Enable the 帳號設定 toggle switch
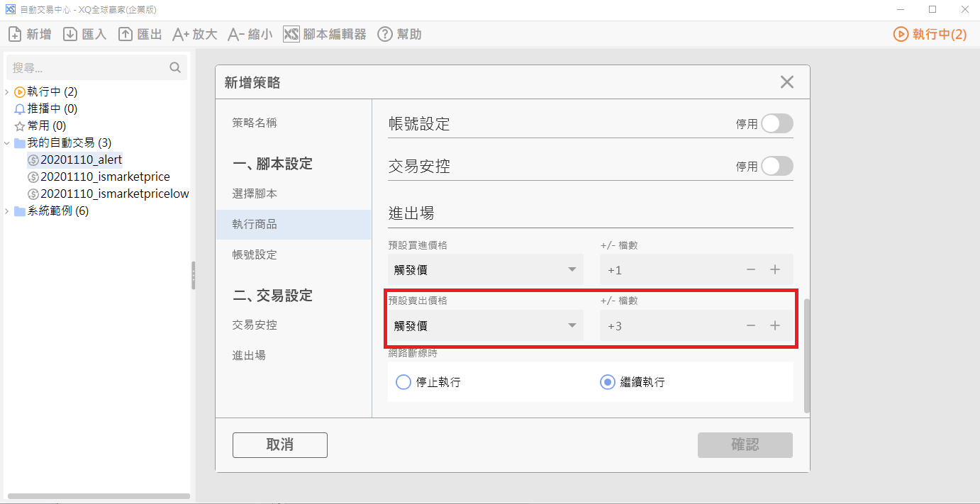The image size is (980, 504). coord(776,124)
